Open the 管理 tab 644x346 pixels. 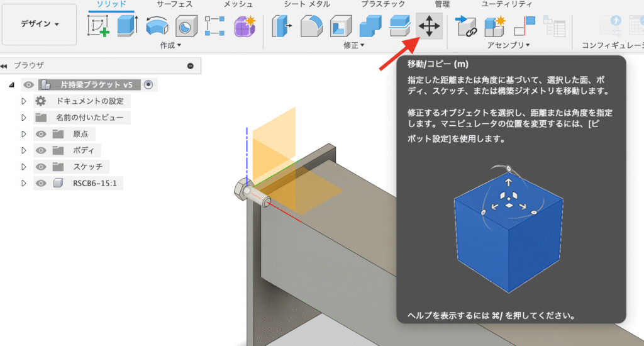(x=442, y=4)
